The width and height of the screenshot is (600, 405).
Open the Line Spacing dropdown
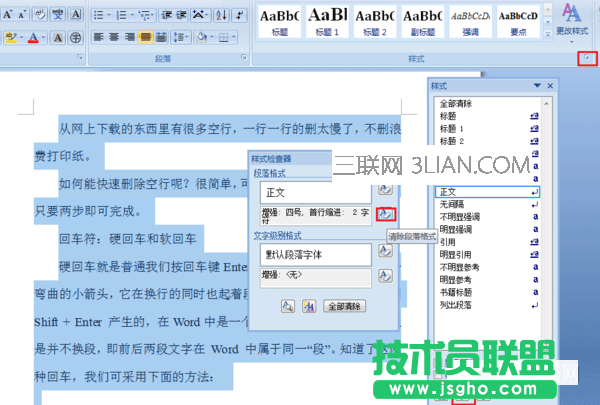coord(181,37)
